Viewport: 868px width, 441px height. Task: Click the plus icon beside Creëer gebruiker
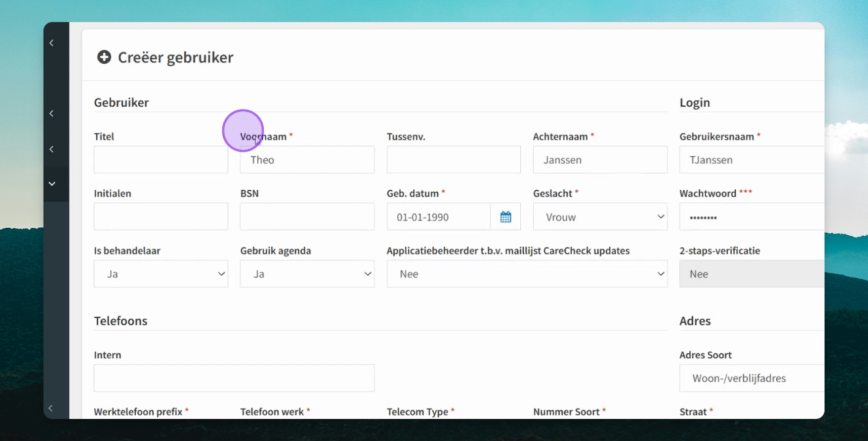tap(104, 57)
